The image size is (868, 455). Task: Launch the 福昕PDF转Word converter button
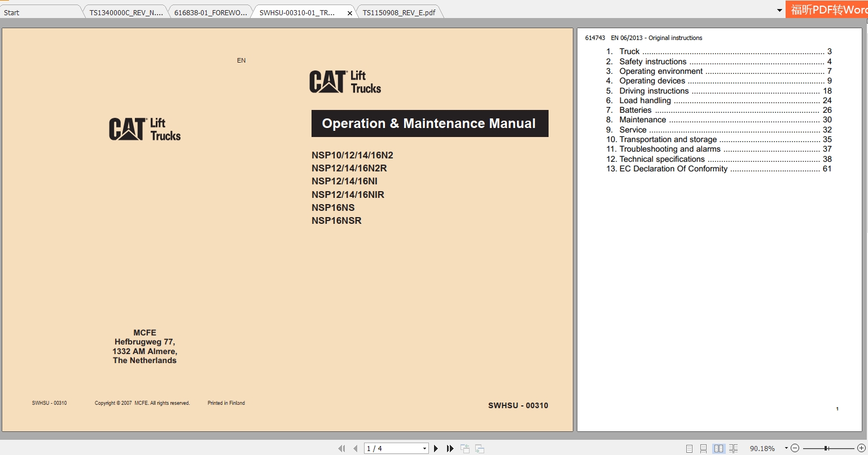tap(826, 9)
